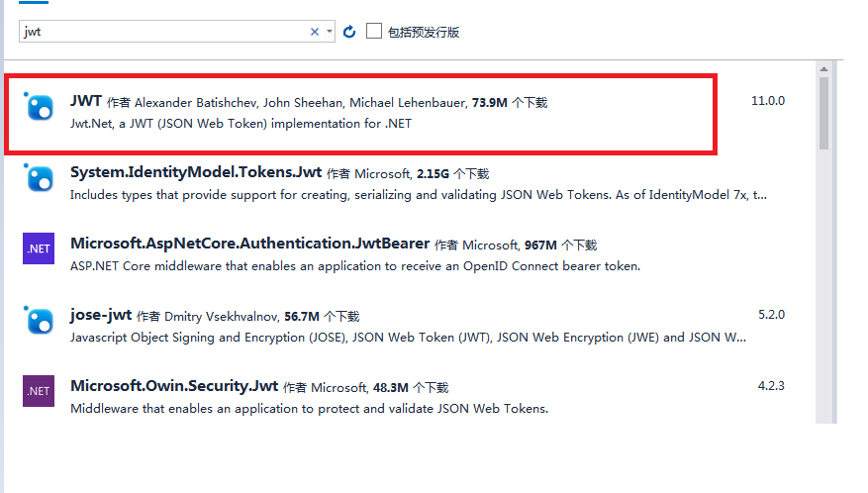Click version 4.2.3 of Microsoft.Owin.Security.Jwt
This screenshot has height=493, width=868.
pyautogui.click(x=771, y=385)
